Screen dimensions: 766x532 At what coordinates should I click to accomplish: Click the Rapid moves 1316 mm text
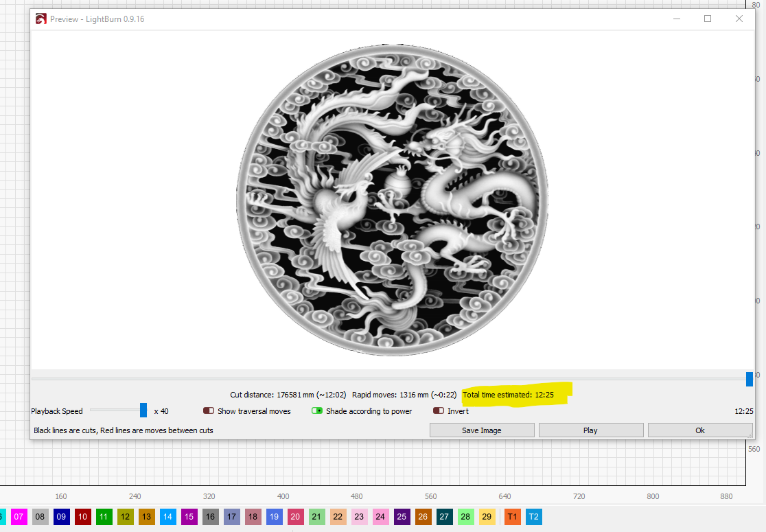click(404, 395)
